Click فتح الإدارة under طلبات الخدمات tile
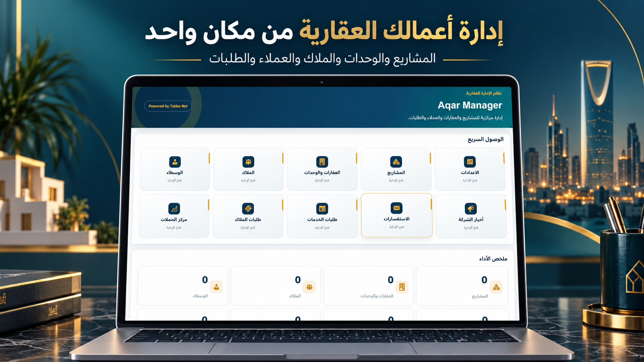 pyautogui.click(x=322, y=228)
